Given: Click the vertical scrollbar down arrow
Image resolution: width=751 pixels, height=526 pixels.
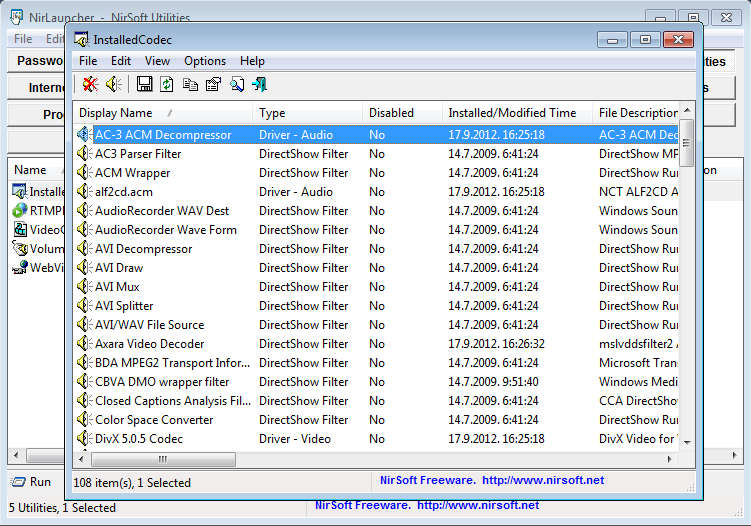Looking at the screenshot, I should coord(687,444).
